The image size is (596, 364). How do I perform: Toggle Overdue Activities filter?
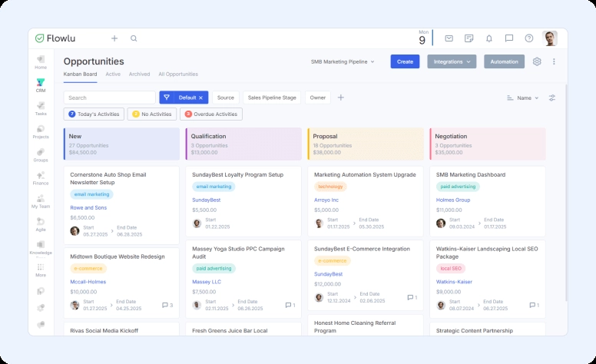211,114
